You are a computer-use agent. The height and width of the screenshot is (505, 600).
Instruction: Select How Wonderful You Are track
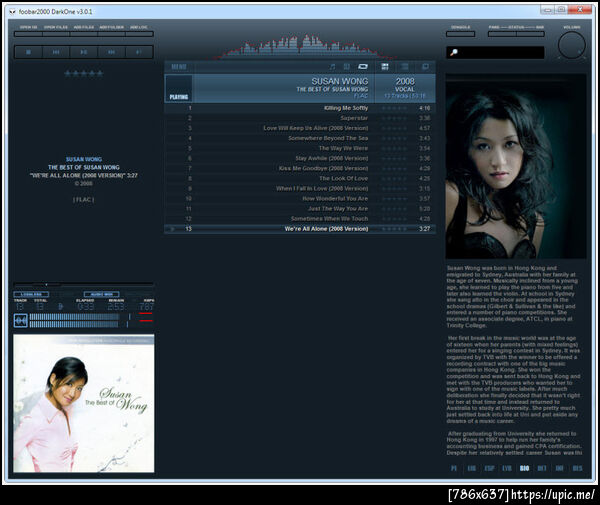pyautogui.click(x=300, y=199)
